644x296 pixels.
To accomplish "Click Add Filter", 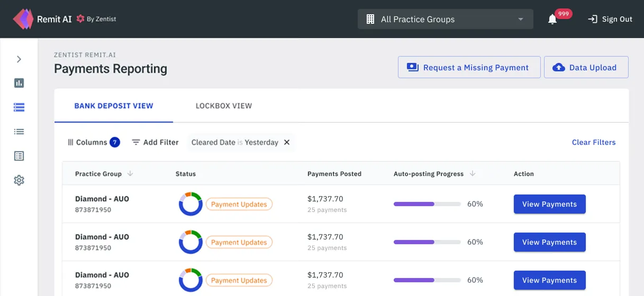I will (155, 142).
